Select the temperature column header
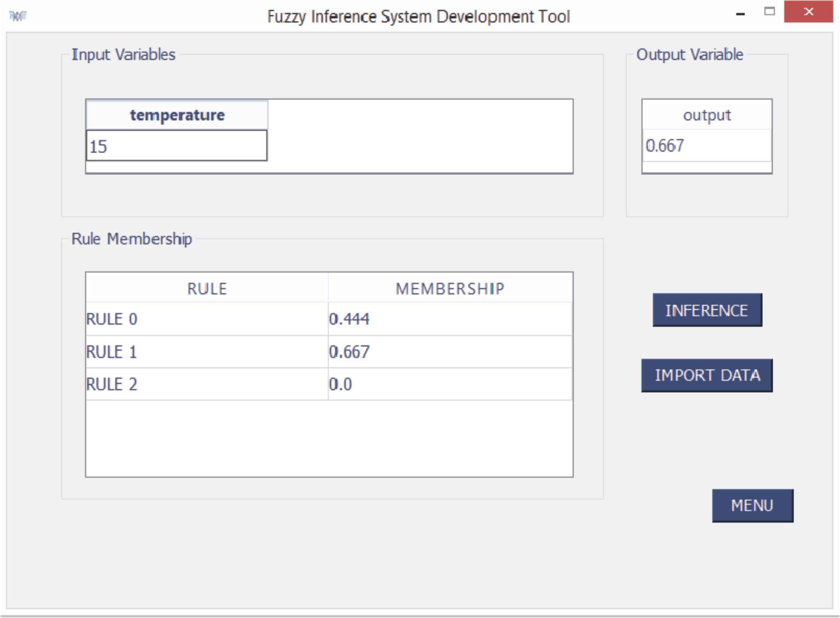The height and width of the screenshot is (618, 840). click(177, 115)
